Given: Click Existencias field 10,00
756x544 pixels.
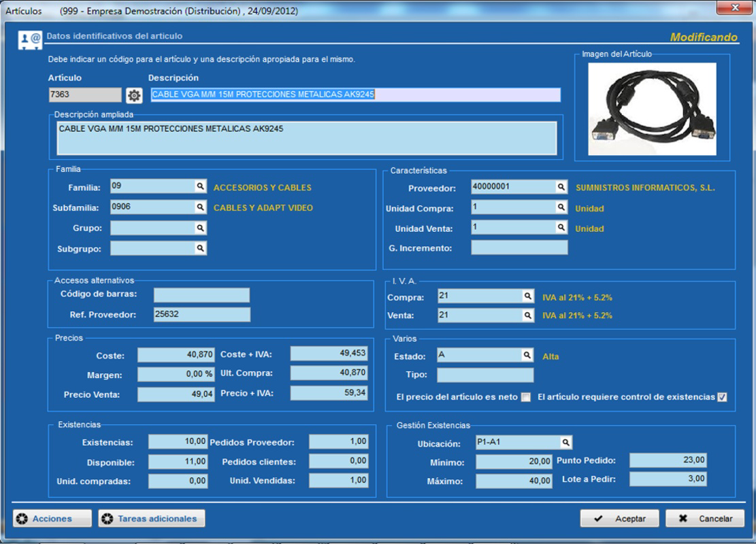Looking at the screenshot, I should tap(178, 441).
